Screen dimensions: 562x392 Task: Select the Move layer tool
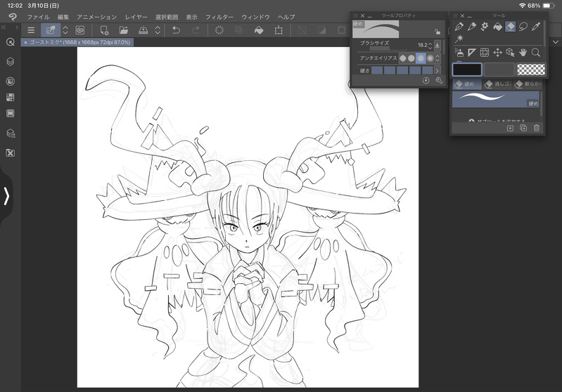(x=497, y=53)
